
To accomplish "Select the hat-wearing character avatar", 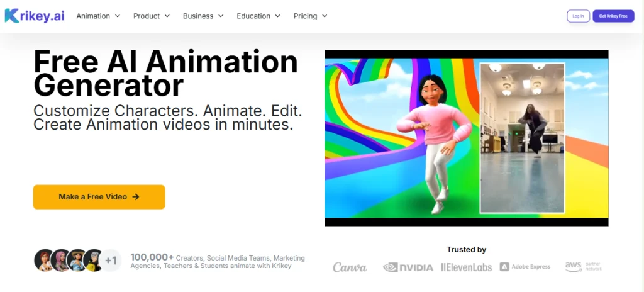I will point(77,261).
